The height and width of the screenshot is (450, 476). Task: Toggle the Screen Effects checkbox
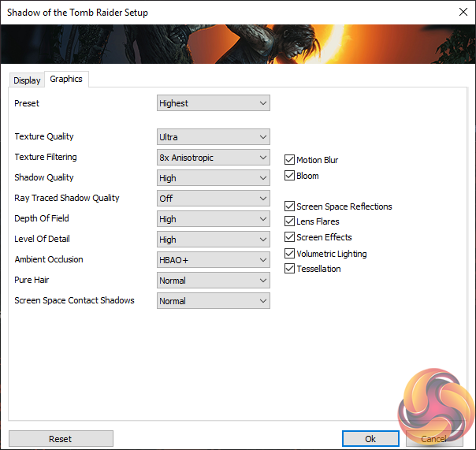[x=289, y=237]
